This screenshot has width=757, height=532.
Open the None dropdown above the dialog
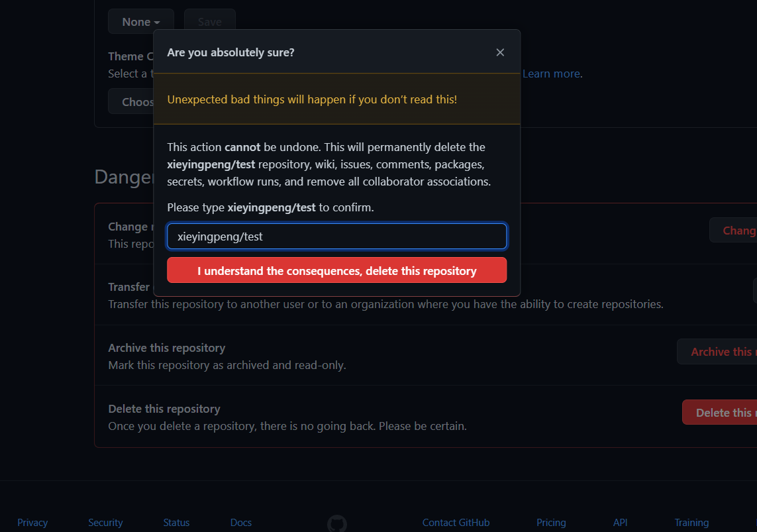(140, 22)
